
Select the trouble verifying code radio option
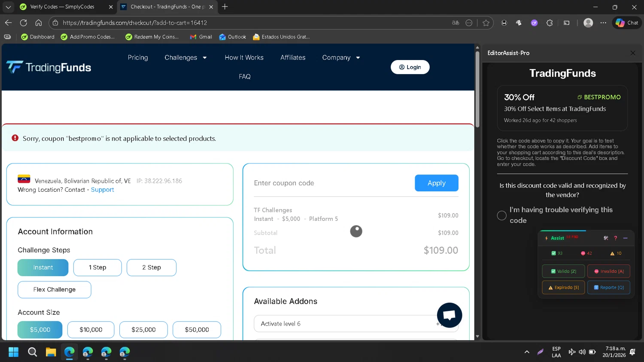(501, 215)
